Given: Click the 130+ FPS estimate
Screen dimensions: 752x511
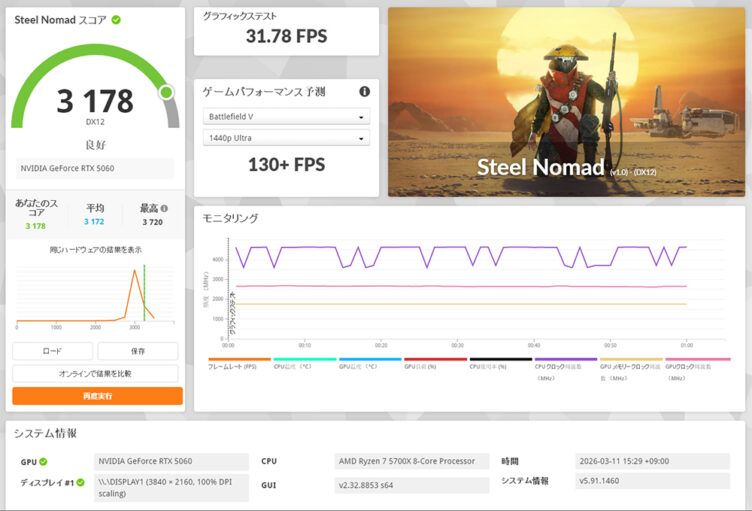Looking at the screenshot, I should coord(286,165).
